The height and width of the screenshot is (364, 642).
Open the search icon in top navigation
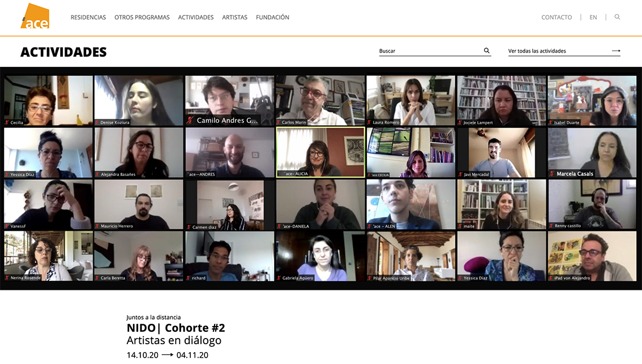point(617,17)
